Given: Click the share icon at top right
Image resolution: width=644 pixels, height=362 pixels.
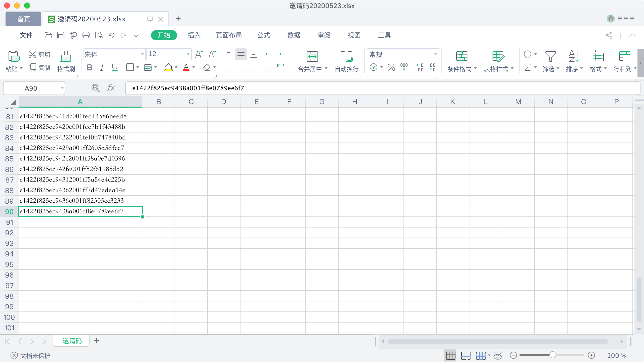Looking at the screenshot, I should 609,35.
